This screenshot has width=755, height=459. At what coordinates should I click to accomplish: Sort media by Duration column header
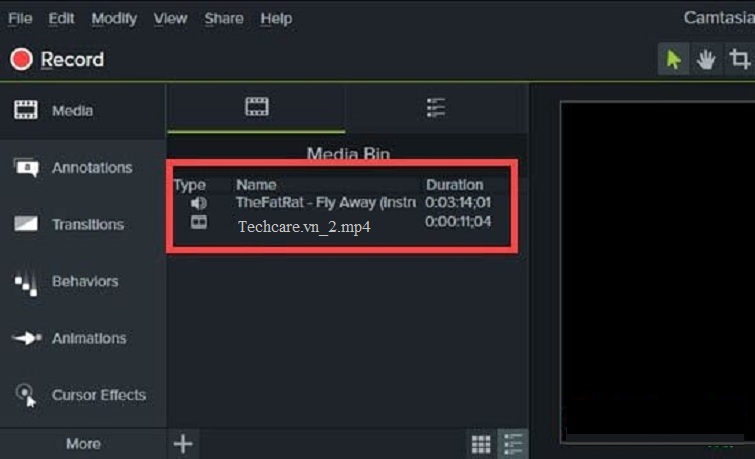click(454, 185)
